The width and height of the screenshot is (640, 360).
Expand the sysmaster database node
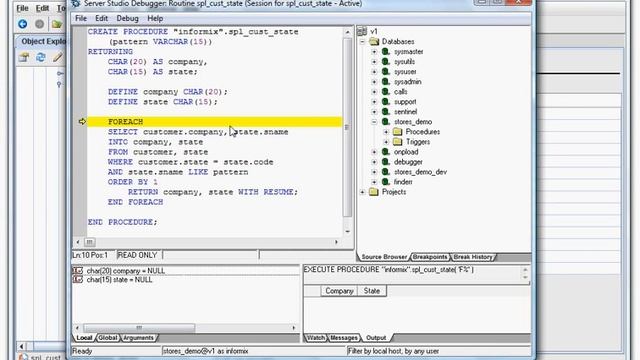[374, 52]
